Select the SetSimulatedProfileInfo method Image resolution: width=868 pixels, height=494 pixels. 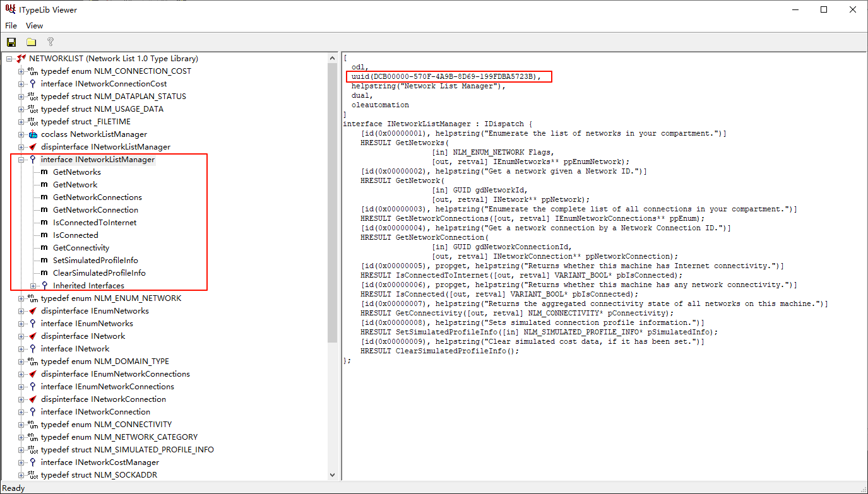coord(95,261)
